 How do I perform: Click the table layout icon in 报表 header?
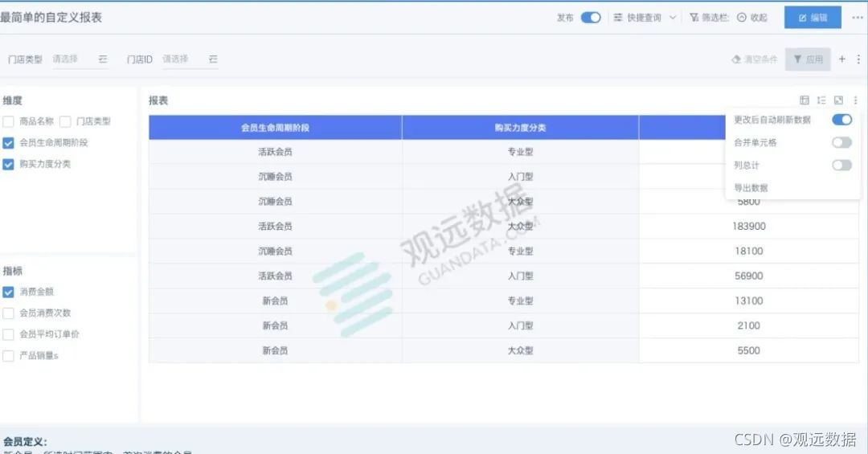pyautogui.click(x=805, y=100)
